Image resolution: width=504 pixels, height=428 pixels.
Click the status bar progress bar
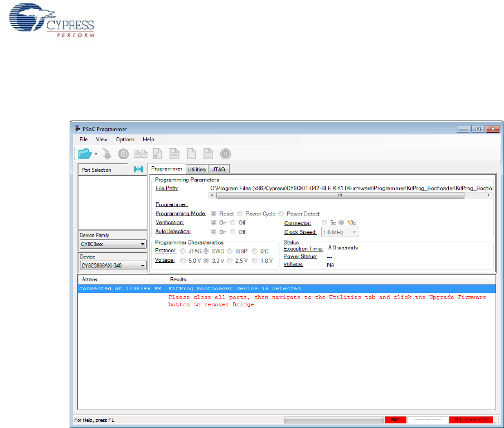click(x=333, y=420)
